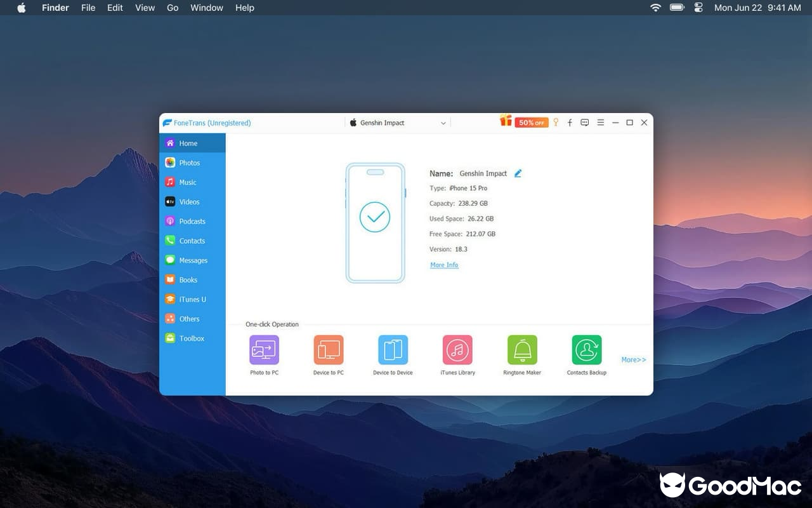Click the battery status icon
Viewport: 812px width, 508px height.
click(x=677, y=8)
